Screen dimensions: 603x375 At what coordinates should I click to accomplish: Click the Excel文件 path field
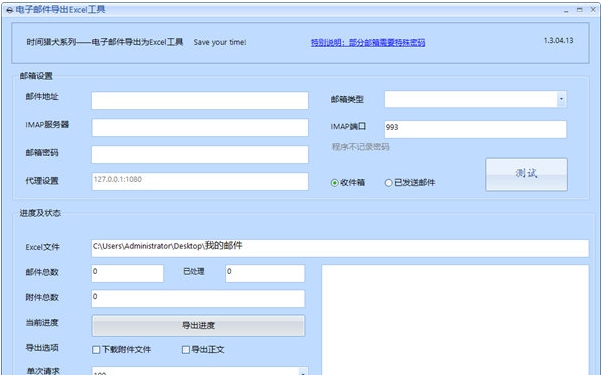click(340, 248)
